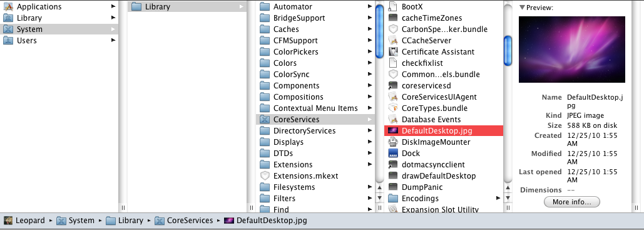644x230 pixels.
Task: Collapse the Preview disclosure triangle
Action: pyautogui.click(x=522, y=8)
